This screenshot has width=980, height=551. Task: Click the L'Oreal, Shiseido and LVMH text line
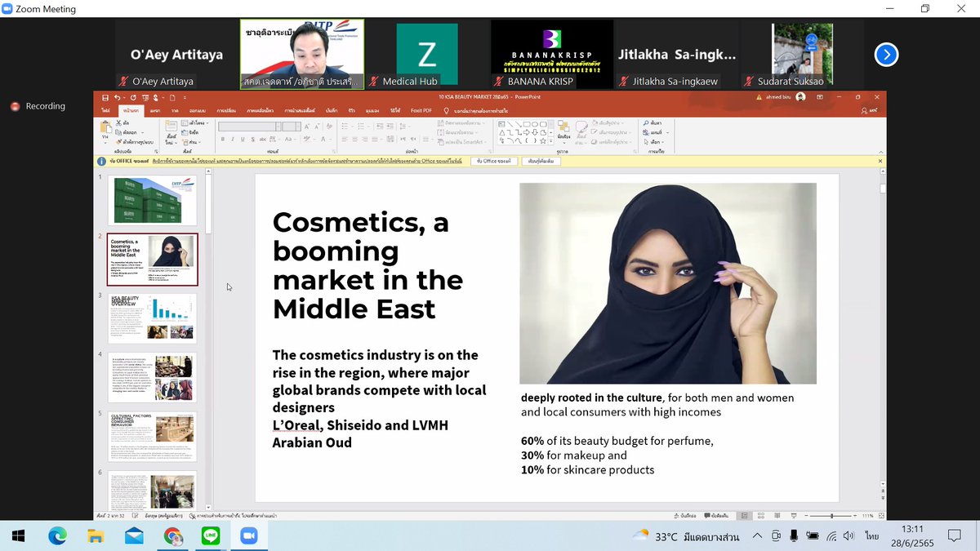360,425
